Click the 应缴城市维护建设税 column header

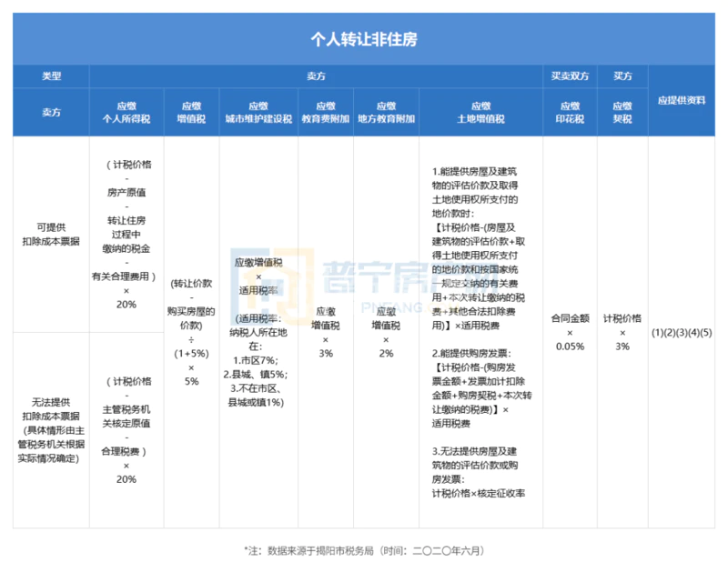(258, 112)
